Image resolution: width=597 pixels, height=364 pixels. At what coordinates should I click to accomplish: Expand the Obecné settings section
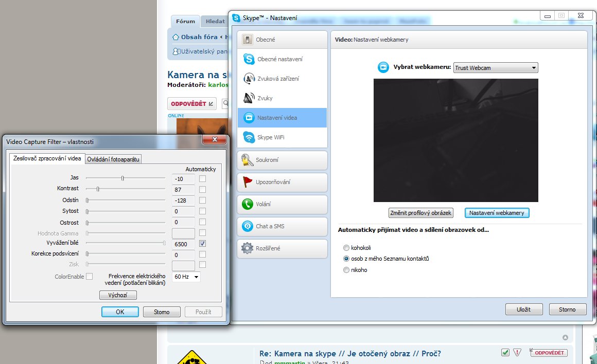click(x=282, y=40)
